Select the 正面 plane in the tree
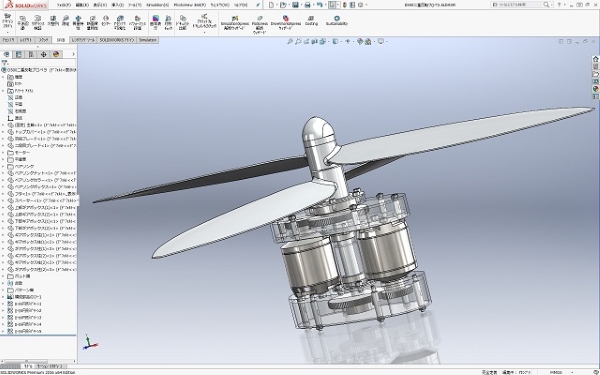Image resolution: width=600 pixels, height=375 pixels. point(18,98)
